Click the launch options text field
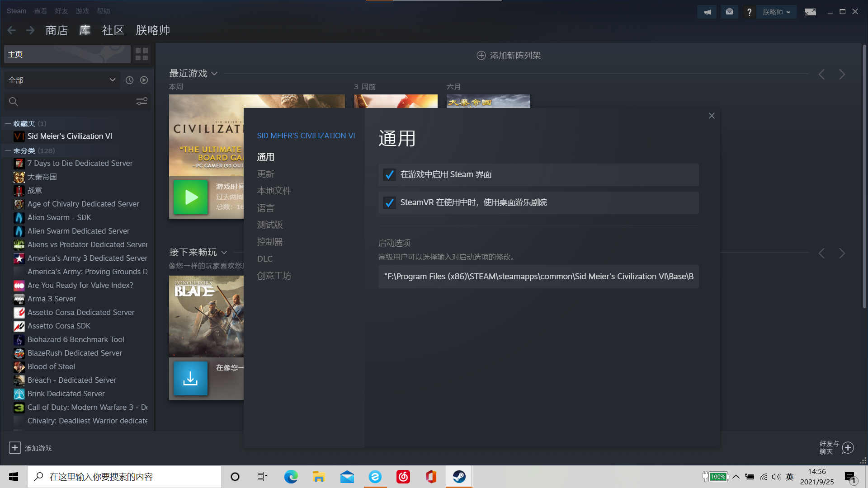This screenshot has height=488, width=868. click(x=538, y=277)
